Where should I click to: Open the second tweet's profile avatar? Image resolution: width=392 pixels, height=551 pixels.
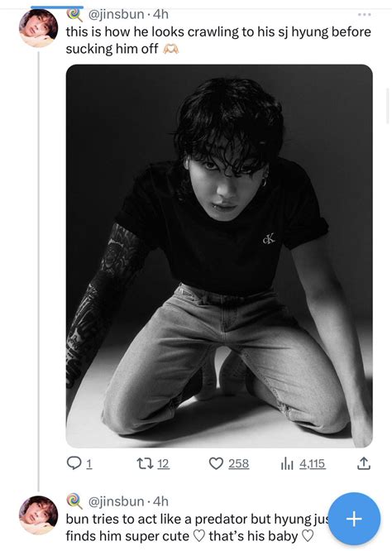[38, 515]
